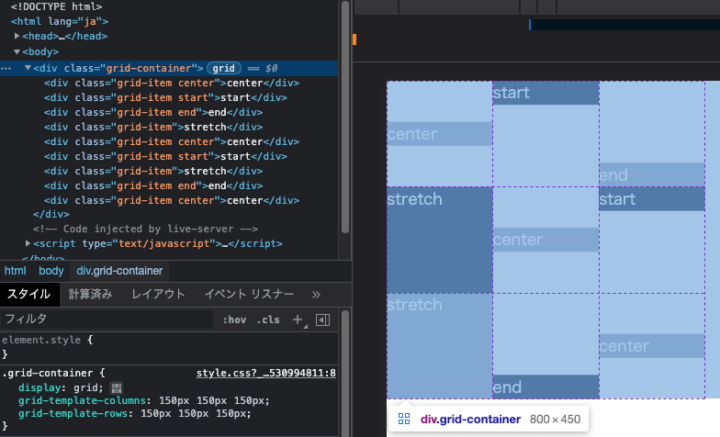Select html in the breadcrumb

point(15,271)
